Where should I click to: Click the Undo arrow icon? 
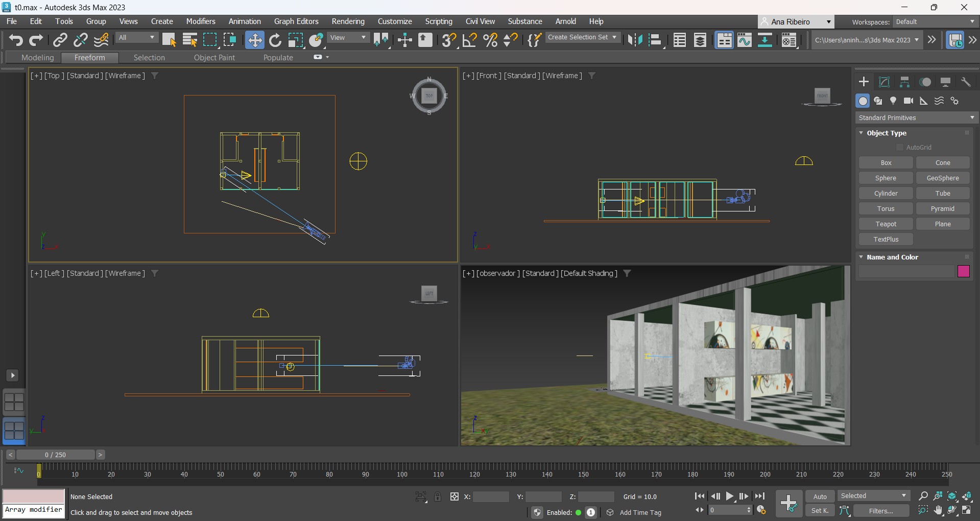click(x=16, y=40)
